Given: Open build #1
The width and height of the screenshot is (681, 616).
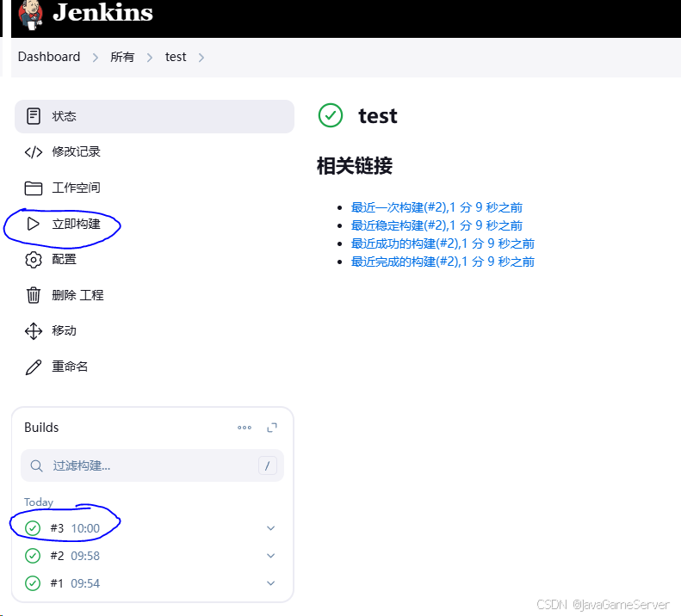Looking at the screenshot, I should 57,583.
